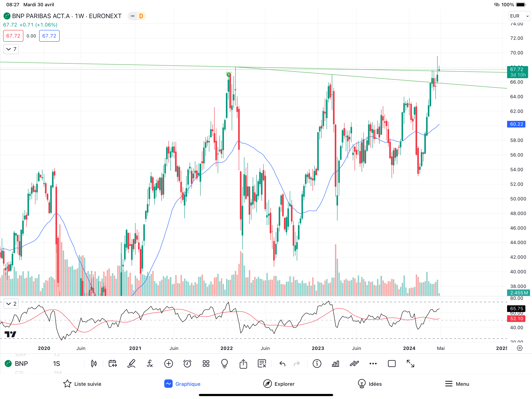Select the drawing pencil tool
Screen dimensions: 532x399
click(131, 364)
